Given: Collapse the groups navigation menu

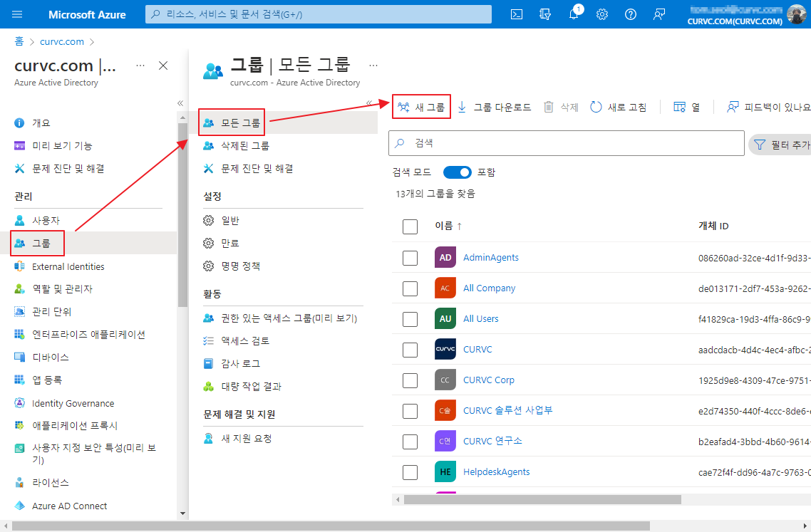Looking at the screenshot, I should click(369, 103).
